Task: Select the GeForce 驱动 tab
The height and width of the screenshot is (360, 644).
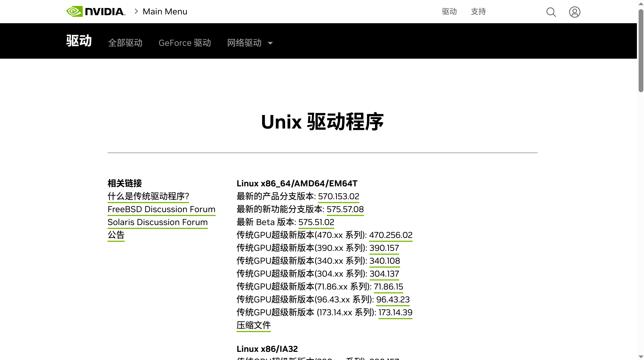Action: [x=185, y=43]
